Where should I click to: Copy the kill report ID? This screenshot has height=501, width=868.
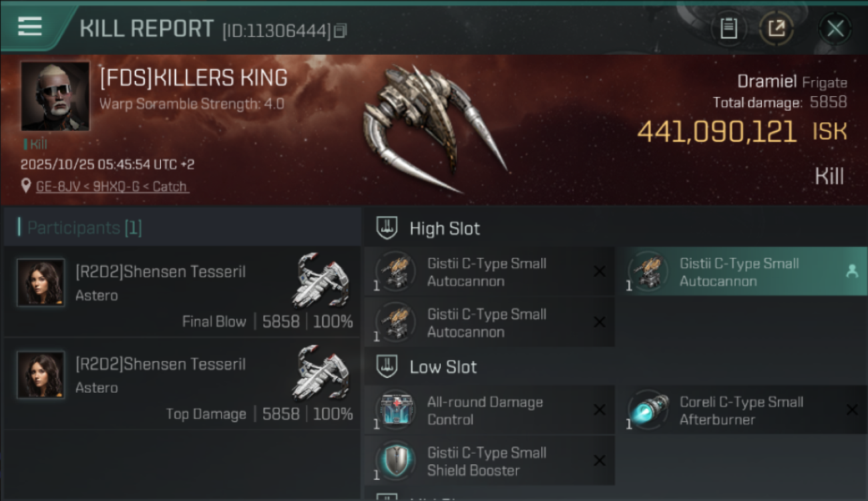coord(341,31)
